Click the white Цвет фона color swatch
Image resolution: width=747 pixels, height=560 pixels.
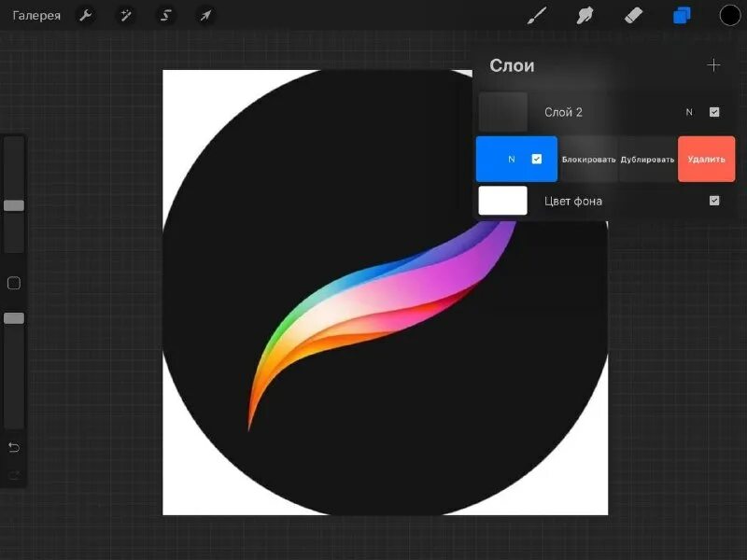point(503,200)
